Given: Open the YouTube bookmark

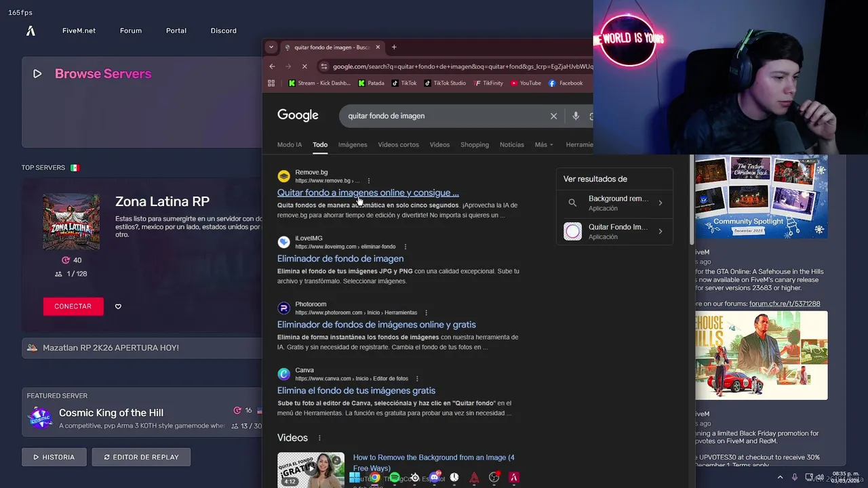Looking at the screenshot, I should 526,83.
